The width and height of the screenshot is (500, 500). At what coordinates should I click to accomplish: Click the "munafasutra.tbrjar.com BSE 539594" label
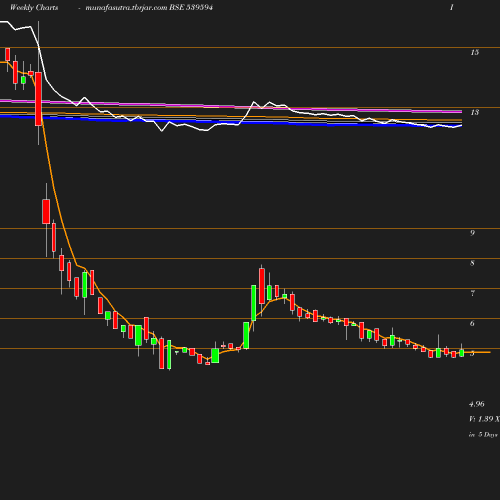[149, 8]
